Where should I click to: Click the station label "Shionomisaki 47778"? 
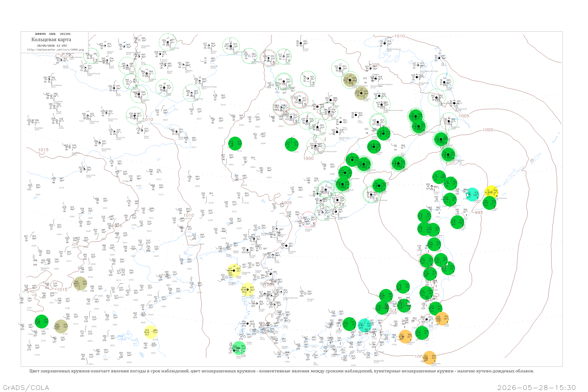(379, 361)
